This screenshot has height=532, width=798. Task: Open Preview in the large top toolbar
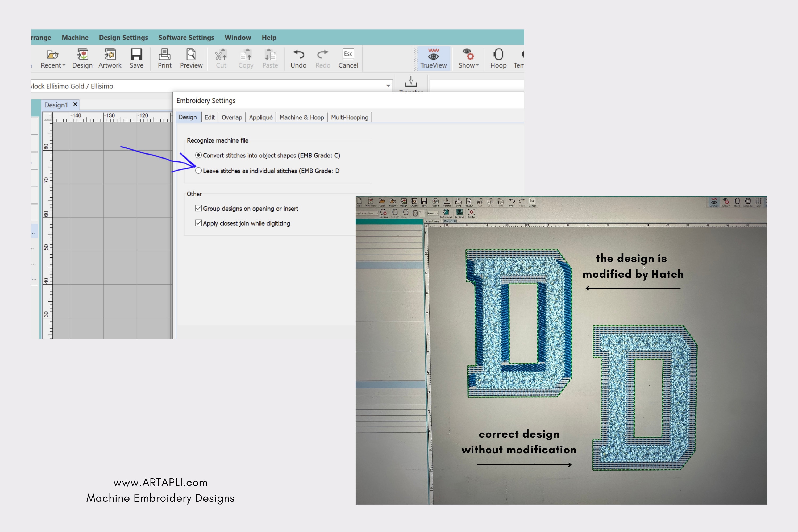point(191,59)
